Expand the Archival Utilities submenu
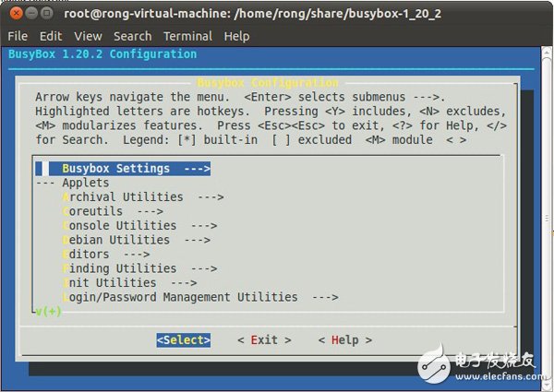This screenshot has height=392, width=554. click(x=142, y=197)
